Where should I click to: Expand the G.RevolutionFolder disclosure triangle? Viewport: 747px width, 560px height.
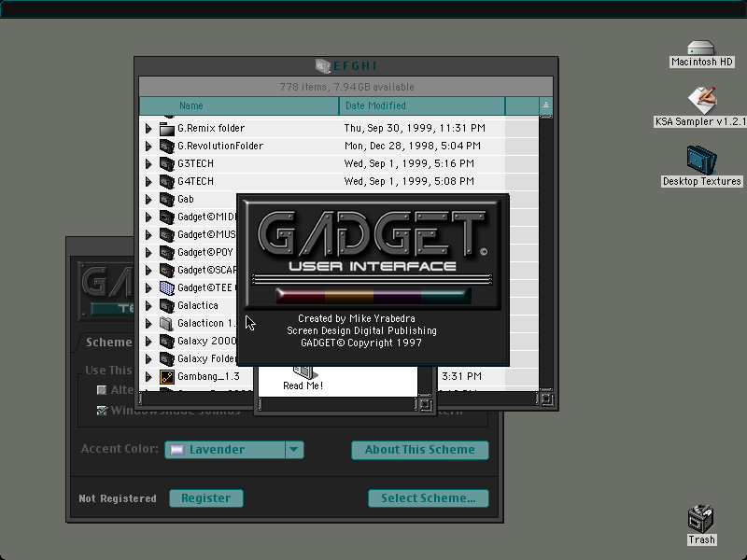pos(148,146)
